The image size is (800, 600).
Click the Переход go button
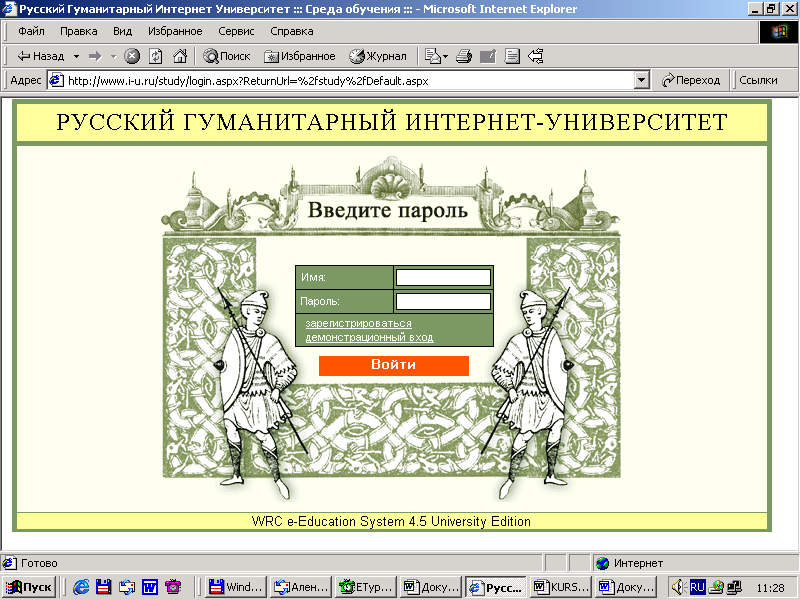(691, 80)
